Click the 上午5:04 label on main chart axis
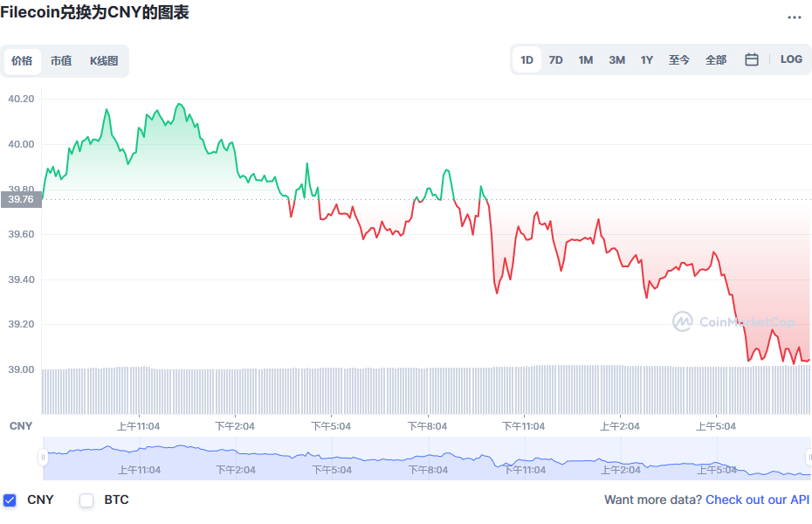Screen dimensions: 812x524 click(x=716, y=426)
